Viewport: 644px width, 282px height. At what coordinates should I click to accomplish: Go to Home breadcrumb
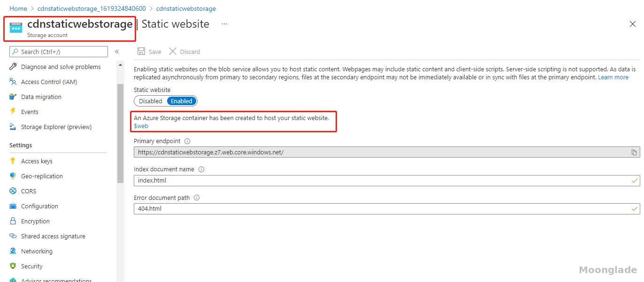pyautogui.click(x=18, y=8)
